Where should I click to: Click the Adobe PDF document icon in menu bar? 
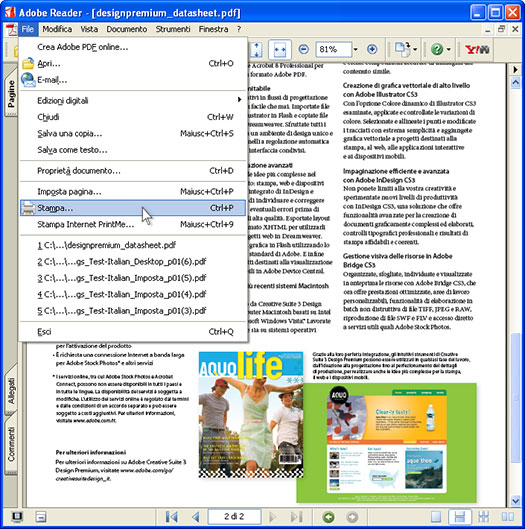pyautogui.click(x=11, y=30)
